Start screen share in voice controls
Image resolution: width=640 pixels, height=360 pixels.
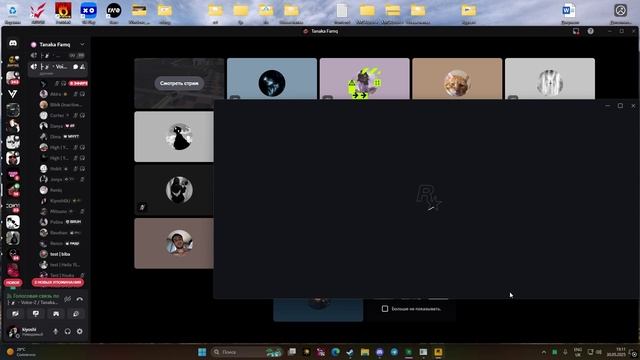point(36,314)
